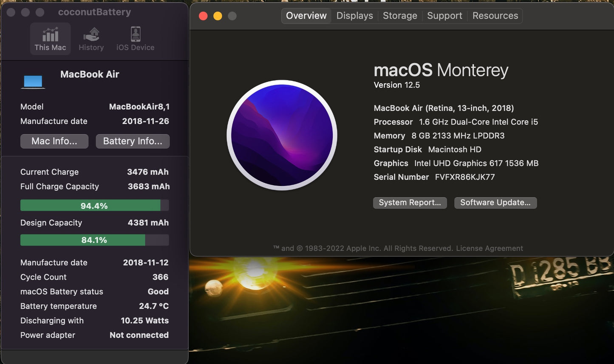Check for Software Update

tap(495, 203)
